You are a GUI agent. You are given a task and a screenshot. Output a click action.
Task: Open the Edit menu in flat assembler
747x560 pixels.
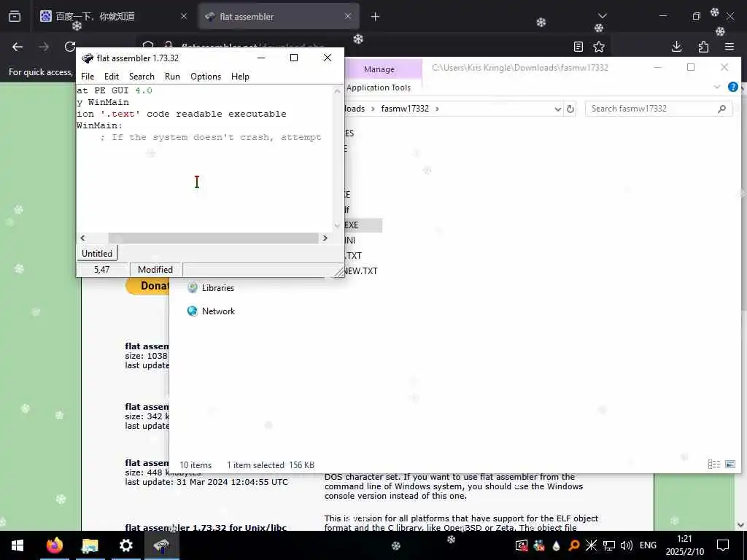112,76
